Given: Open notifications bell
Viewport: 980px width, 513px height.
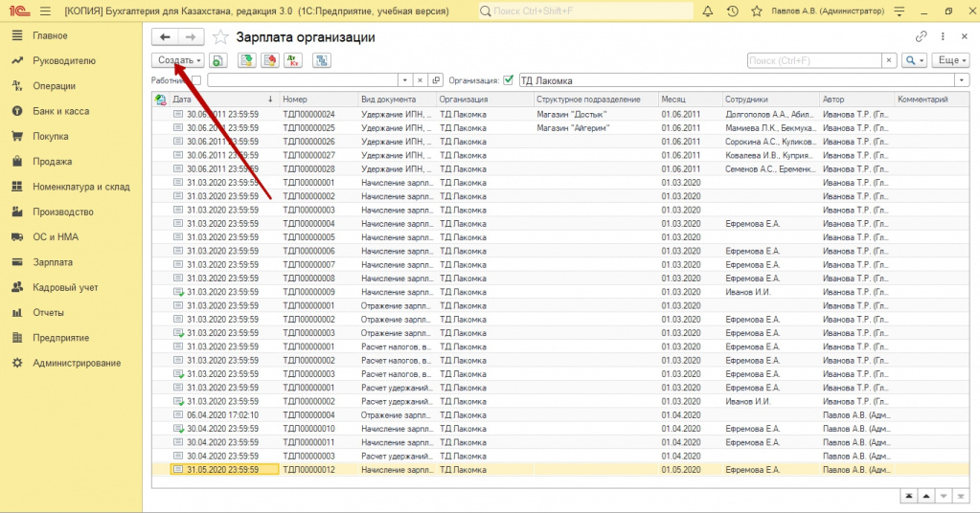Looking at the screenshot, I should pos(708,11).
